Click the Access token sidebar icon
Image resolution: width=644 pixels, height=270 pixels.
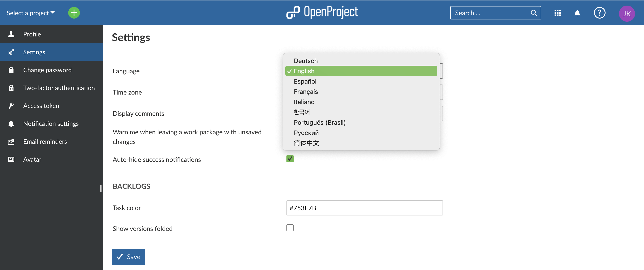(x=11, y=105)
